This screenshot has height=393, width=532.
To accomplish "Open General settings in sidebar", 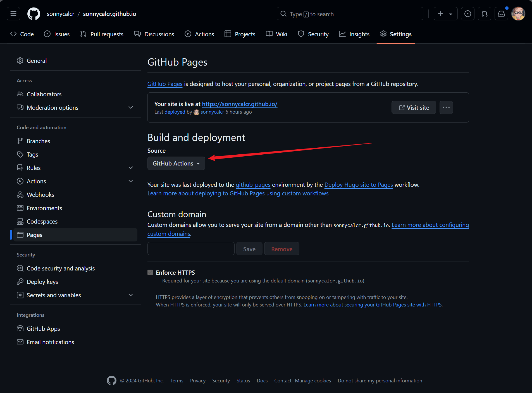I will click(x=75, y=61).
